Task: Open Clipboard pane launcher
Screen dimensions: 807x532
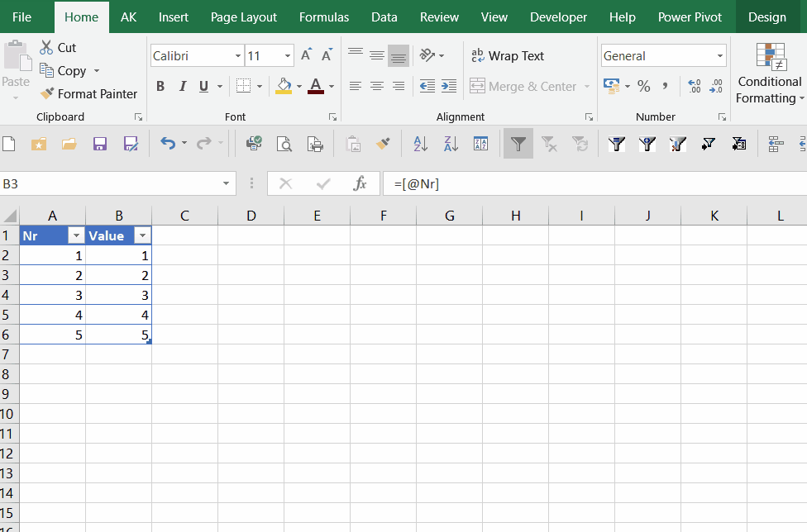Action: (x=138, y=117)
